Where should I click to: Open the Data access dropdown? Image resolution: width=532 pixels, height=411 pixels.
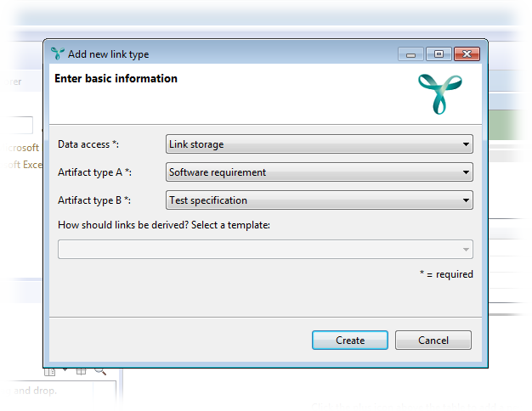(x=320, y=144)
